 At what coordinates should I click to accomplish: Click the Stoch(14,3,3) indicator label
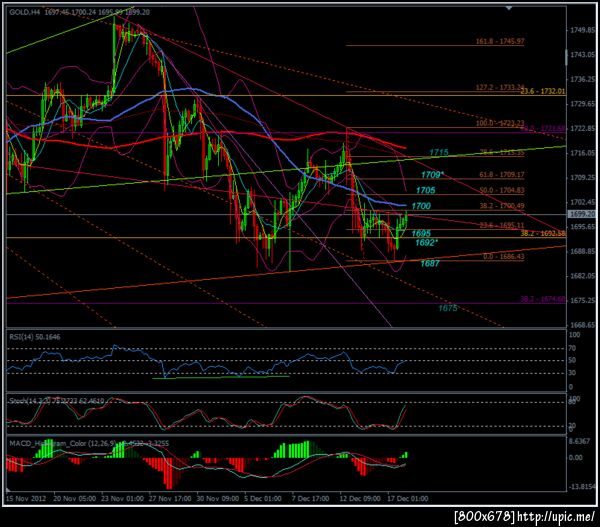pyautogui.click(x=57, y=401)
